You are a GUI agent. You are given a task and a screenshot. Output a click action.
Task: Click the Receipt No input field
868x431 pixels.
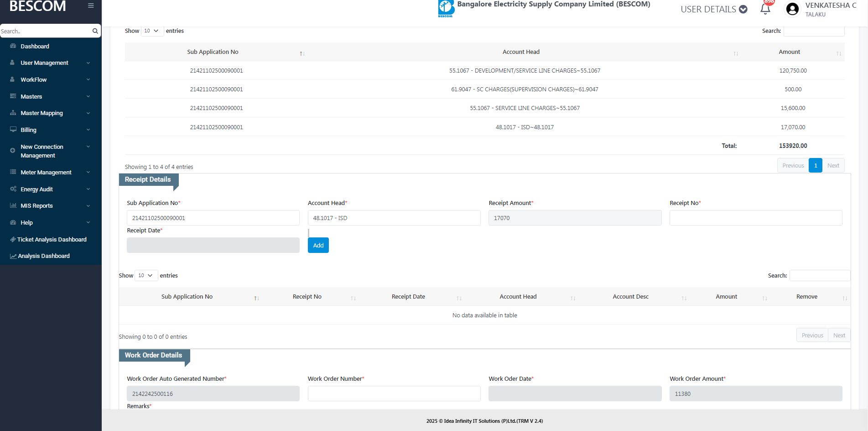coord(755,218)
